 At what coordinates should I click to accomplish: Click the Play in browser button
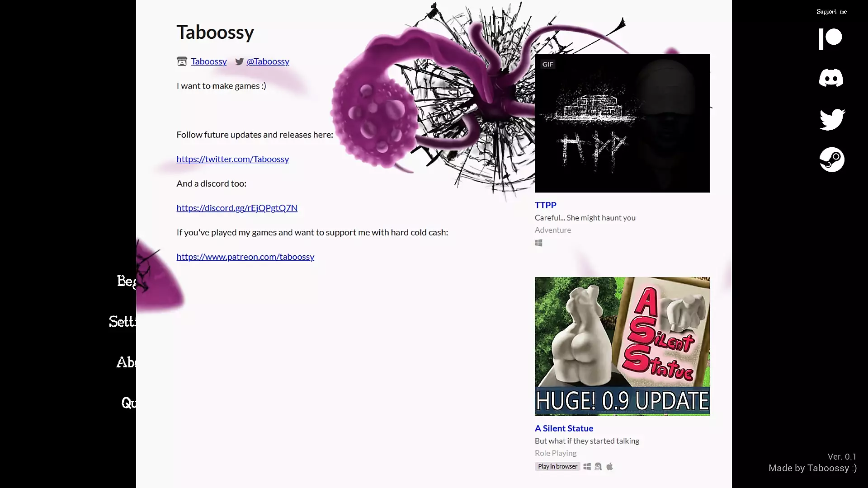(557, 466)
